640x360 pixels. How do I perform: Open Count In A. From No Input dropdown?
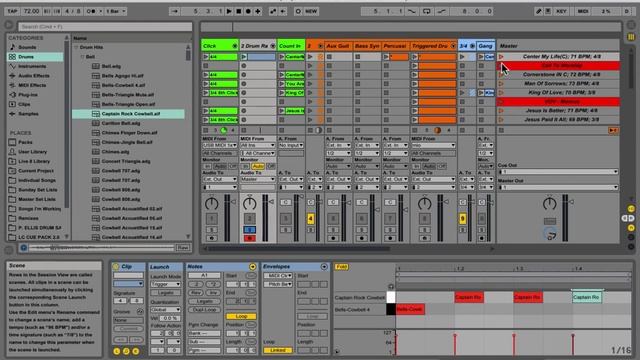[x=291, y=145]
